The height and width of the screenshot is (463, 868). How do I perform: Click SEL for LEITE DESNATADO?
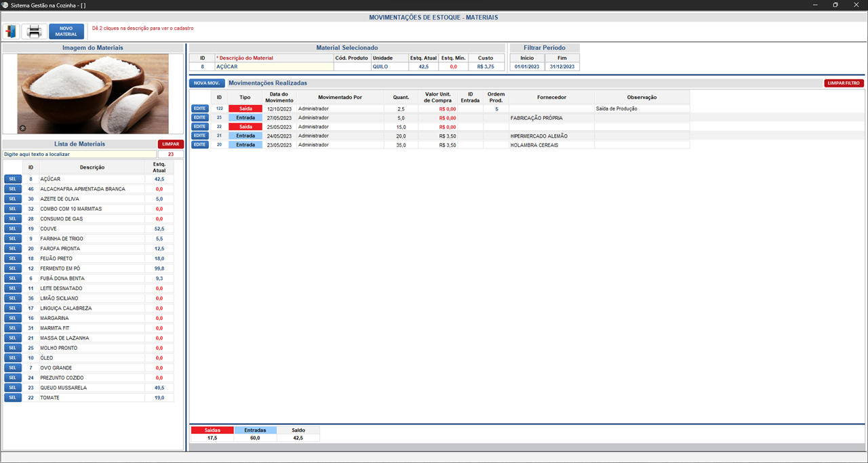point(13,288)
